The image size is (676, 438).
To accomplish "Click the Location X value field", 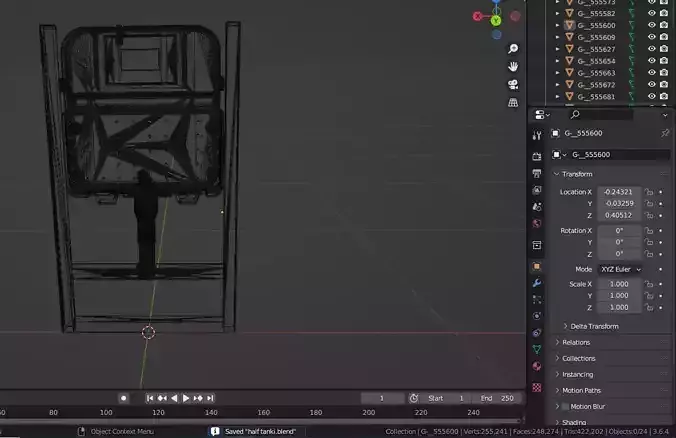I will tap(619, 192).
